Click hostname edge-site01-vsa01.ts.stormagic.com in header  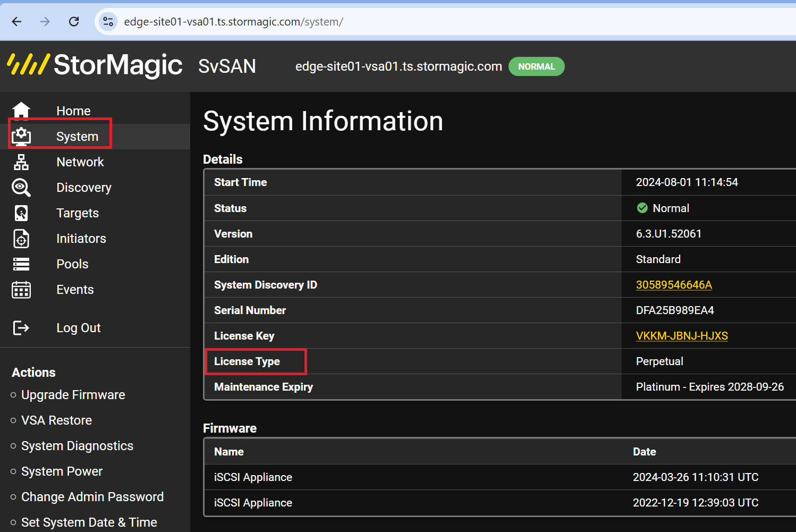(x=399, y=66)
